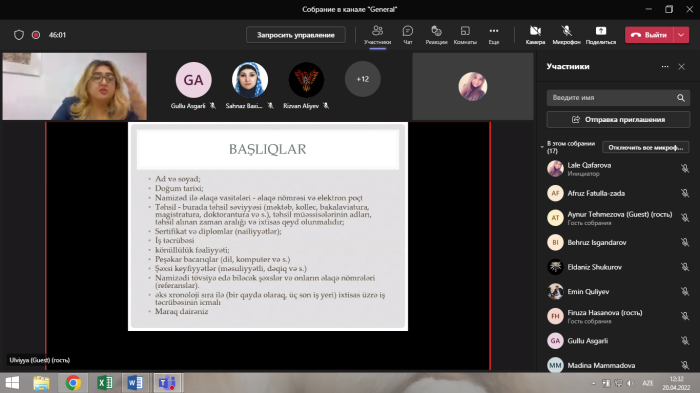Click the shield security icon near timer

(x=19, y=35)
